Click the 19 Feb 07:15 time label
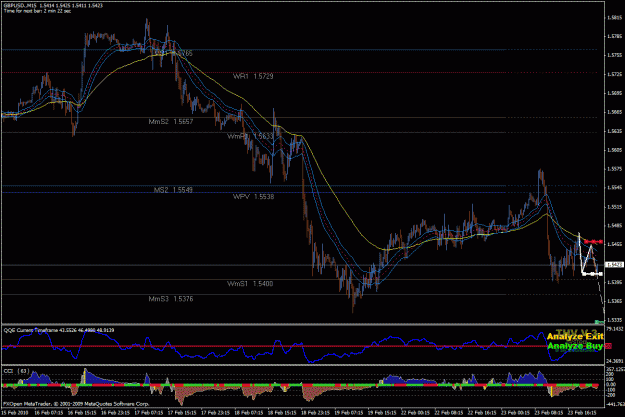The image size is (625, 417). click(x=350, y=412)
